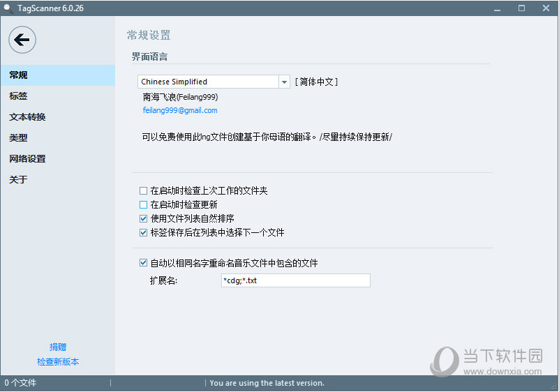
Task: Click the 南海飞浪(Feilang999) translator name
Action: 180,97
